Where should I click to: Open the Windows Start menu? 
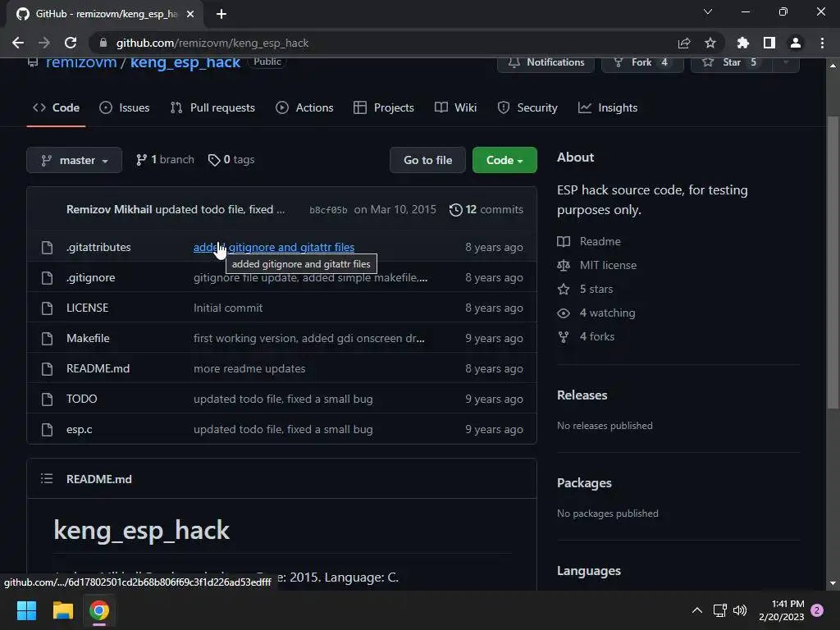click(26, 610)
